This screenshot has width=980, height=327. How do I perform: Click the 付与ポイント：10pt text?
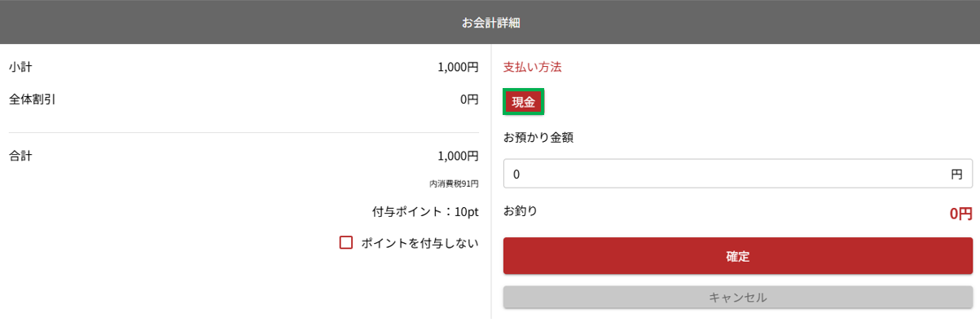click(x=425, y=212)
